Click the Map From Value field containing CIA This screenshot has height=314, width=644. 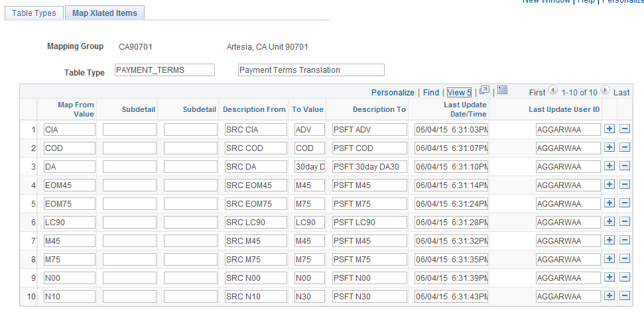(x=70, y=130)
